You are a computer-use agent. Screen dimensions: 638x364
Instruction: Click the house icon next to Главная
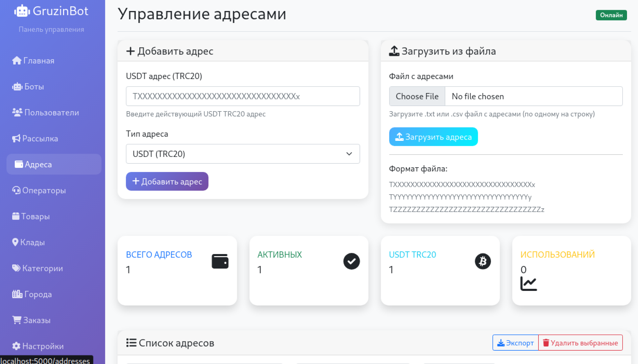[17, 61]
